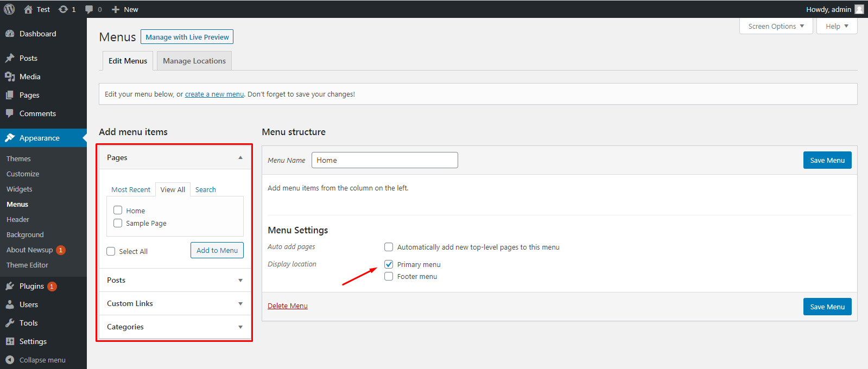Click the Pages icon in sidebar

click(10, 95)
